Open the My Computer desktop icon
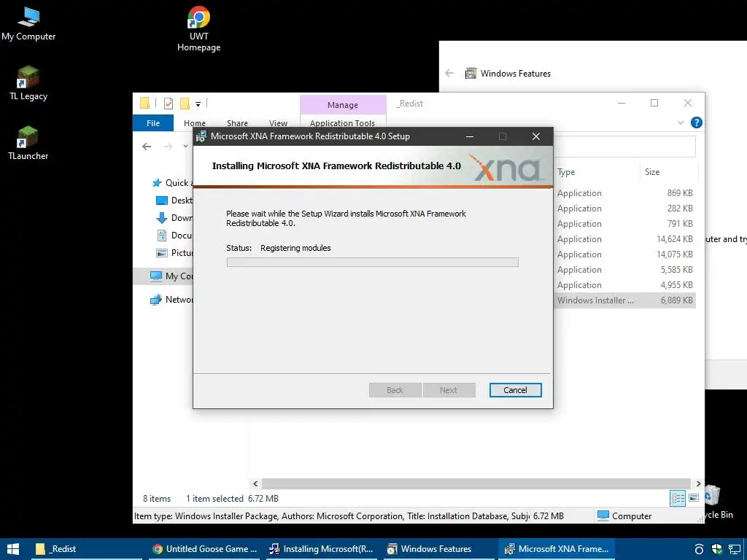 click(x=28, y=24)
